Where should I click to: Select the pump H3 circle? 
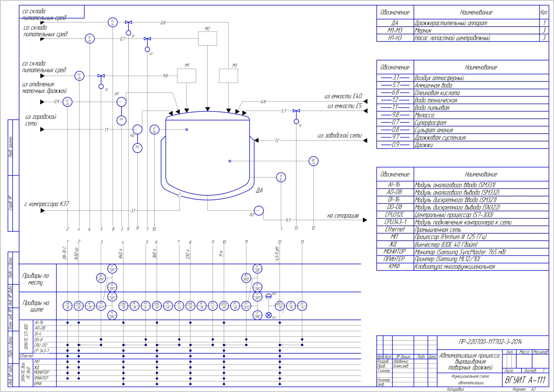[x=259, y=211]
